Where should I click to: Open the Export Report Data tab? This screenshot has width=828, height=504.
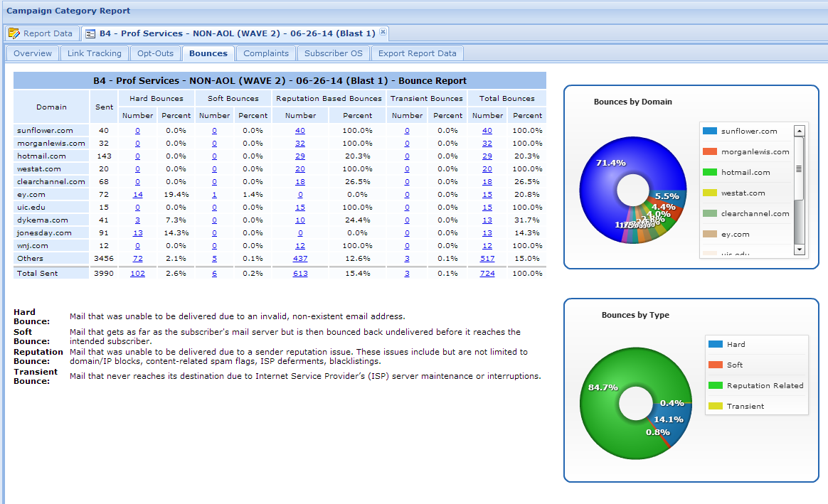point(417,53)
